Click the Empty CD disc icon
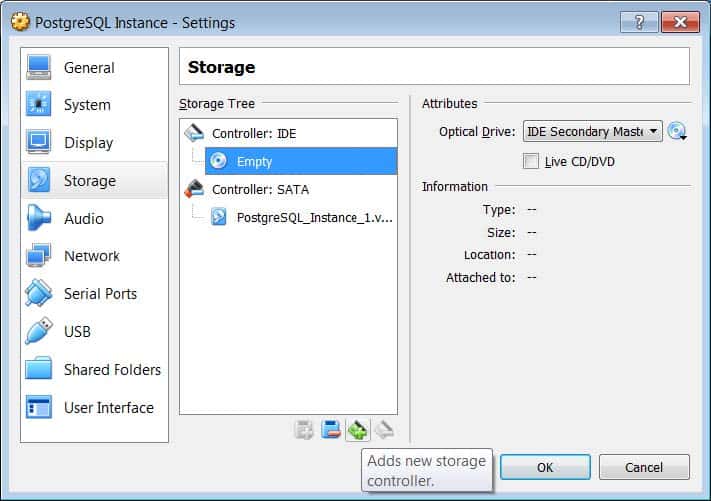The width and height of the screenshot is (711, 501). [218, 161]
